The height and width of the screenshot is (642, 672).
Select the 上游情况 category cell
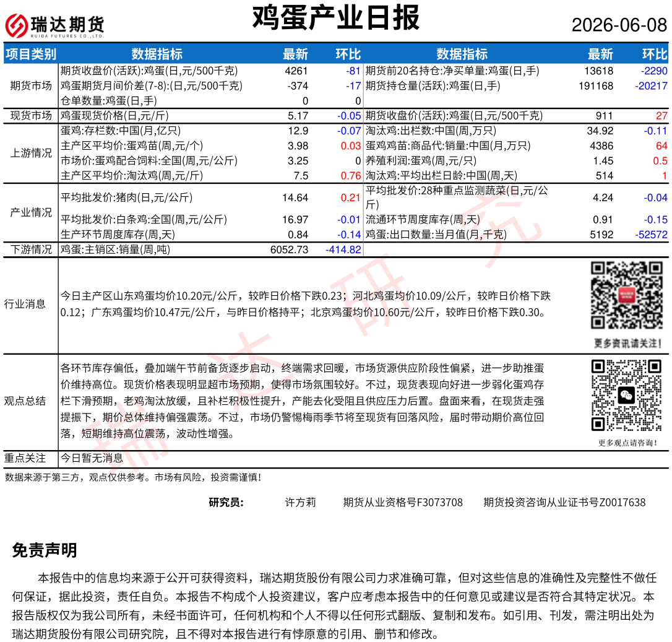coord(31,153)
